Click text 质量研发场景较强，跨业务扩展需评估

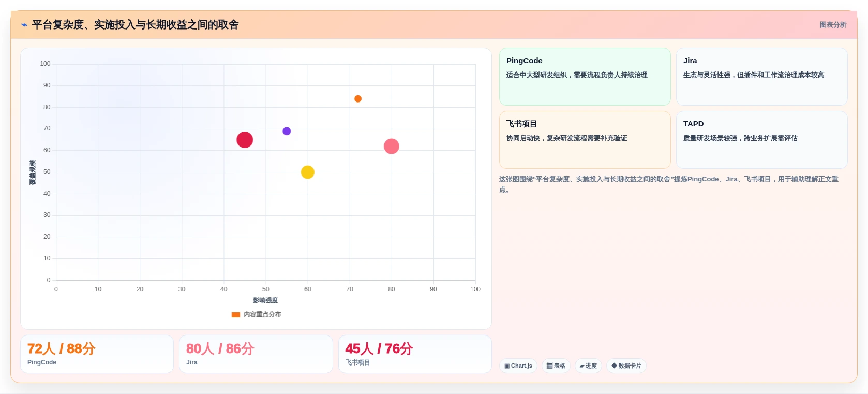[740, 138]
